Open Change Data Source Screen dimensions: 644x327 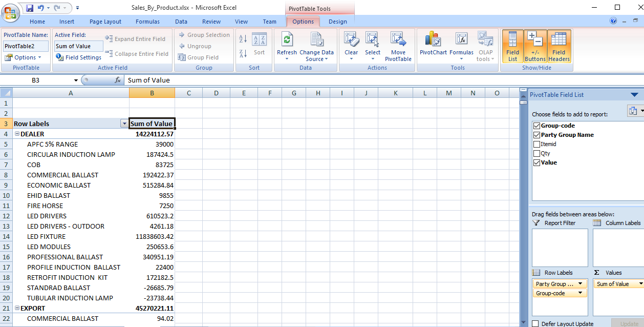pyautogui.click(x=316, y=46)
